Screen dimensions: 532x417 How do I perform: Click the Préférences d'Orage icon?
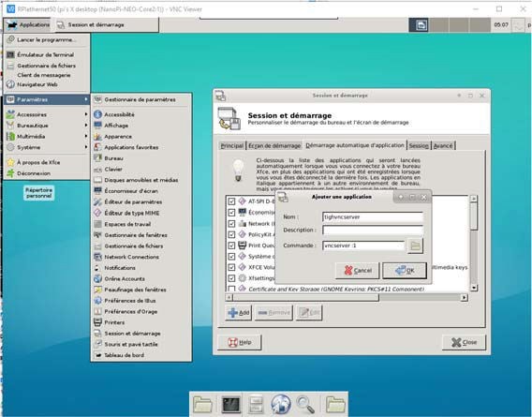pyautogui.click(x=97, y=311)
